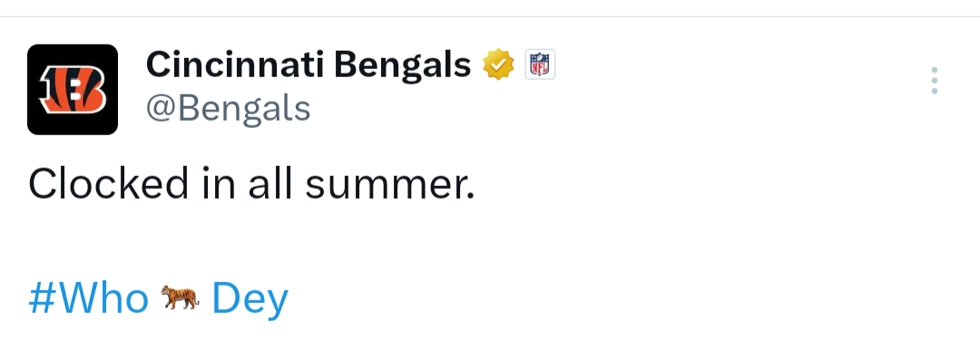Open the #Who hashtag link
This screenshot has height=362, width=980.
(89, 298)
